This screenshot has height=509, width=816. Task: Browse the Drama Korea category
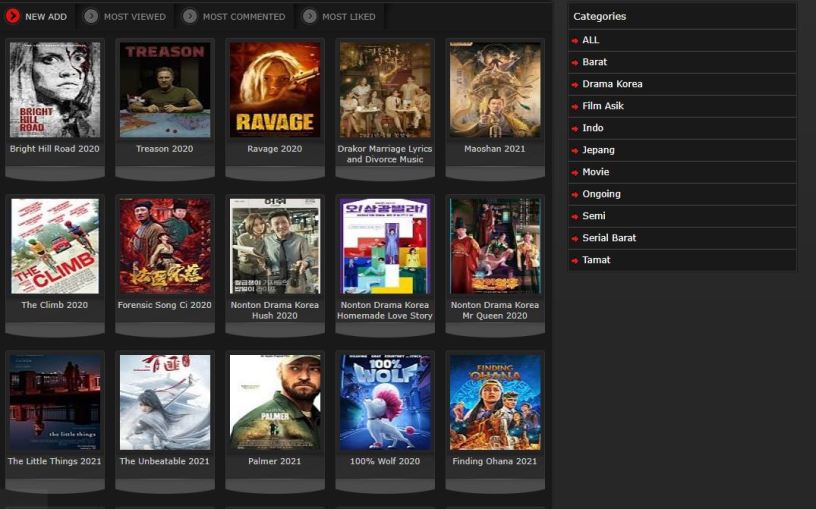[x=682, y=84]
